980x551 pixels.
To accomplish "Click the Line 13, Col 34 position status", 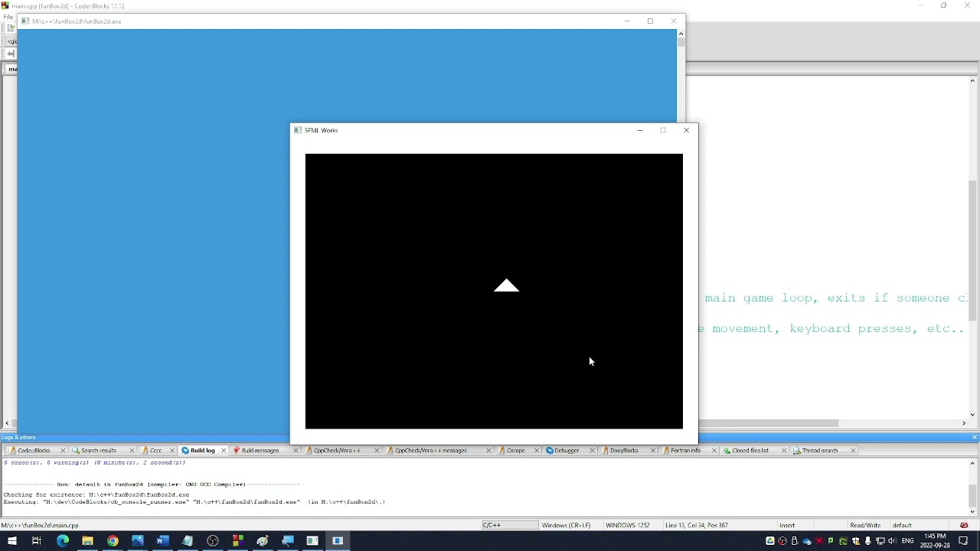I will (697, 526).
